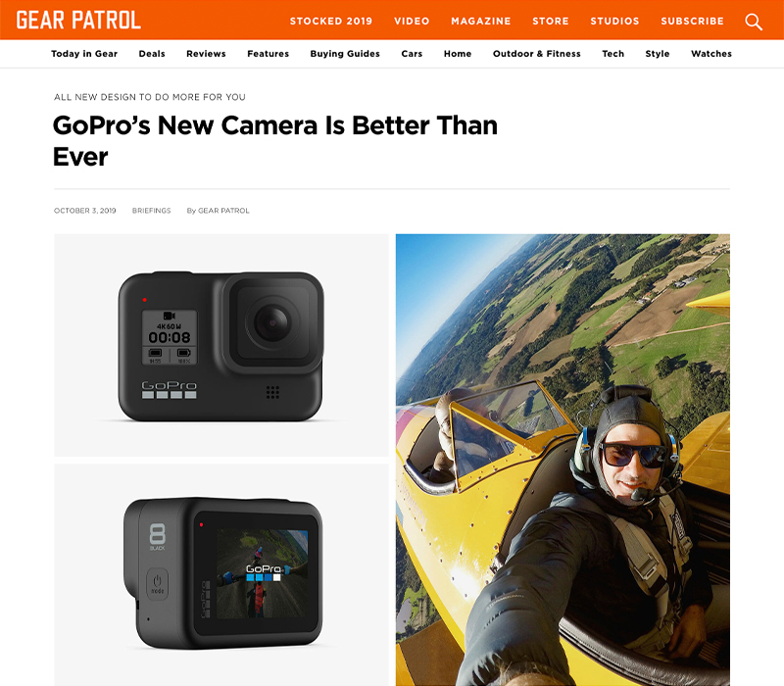Screen dimensions: 784x686
Task: Open the Magazine page
Action: click(480, 21)
